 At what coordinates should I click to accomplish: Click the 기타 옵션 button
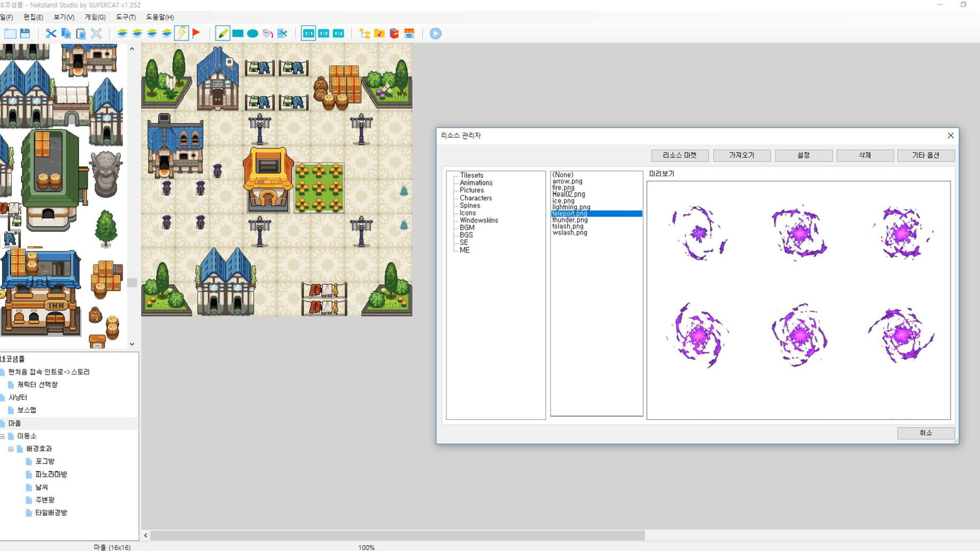[925, 155]
